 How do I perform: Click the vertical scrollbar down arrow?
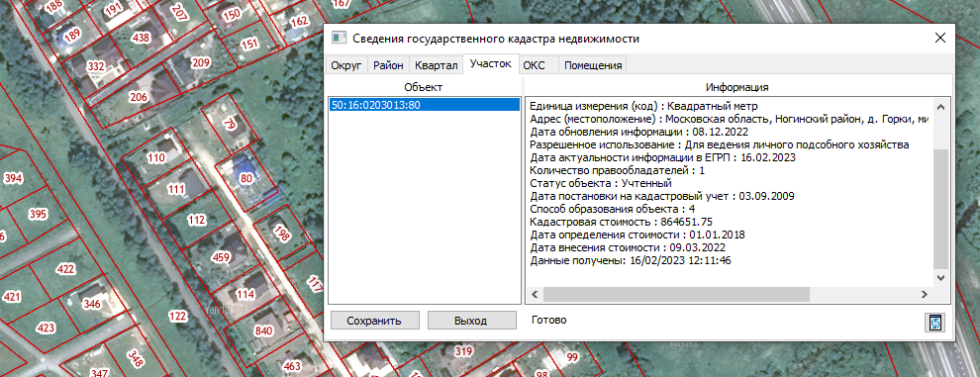(x=940, y=277)
